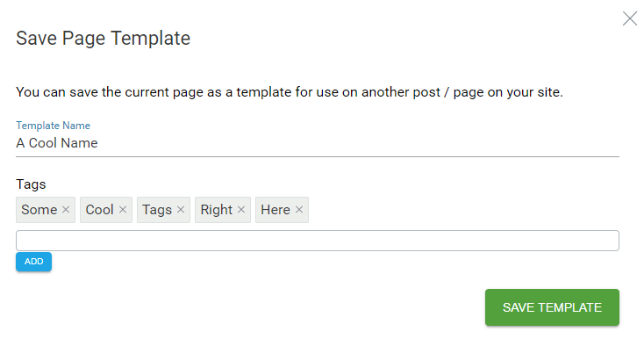644x346 pixels.
Task: Click the "Tags" chip label text
Action: tap(157, 210)
